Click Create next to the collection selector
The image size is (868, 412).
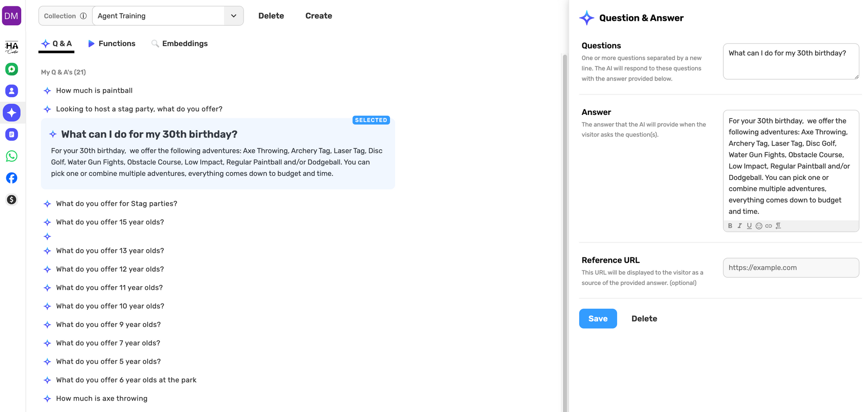click(x=318, y=16)
